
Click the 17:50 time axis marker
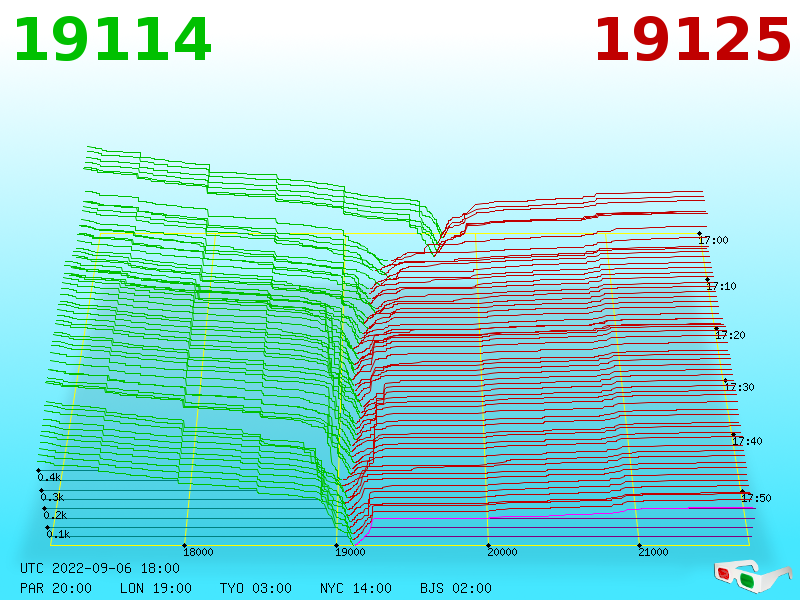756,498
